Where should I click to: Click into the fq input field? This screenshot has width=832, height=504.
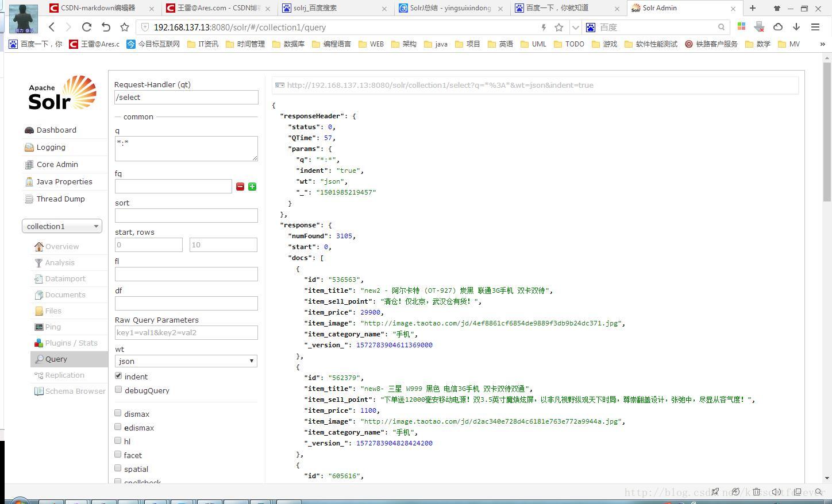tap(174, 186)
